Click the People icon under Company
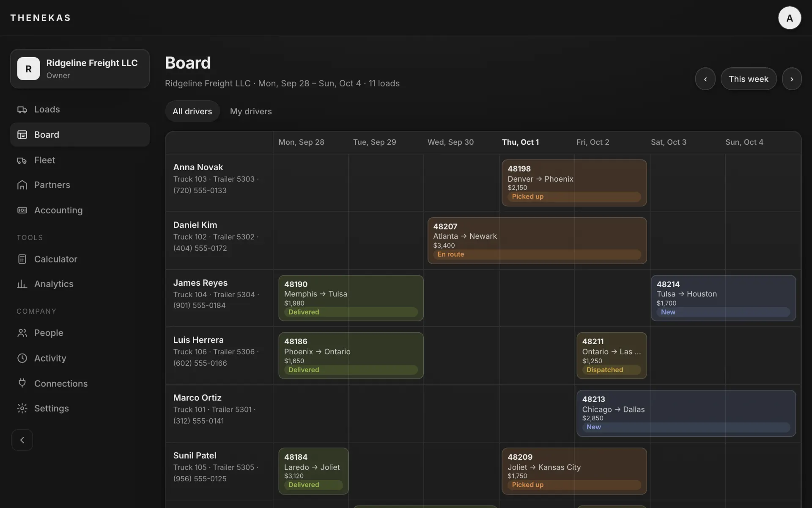 (22, 333)
